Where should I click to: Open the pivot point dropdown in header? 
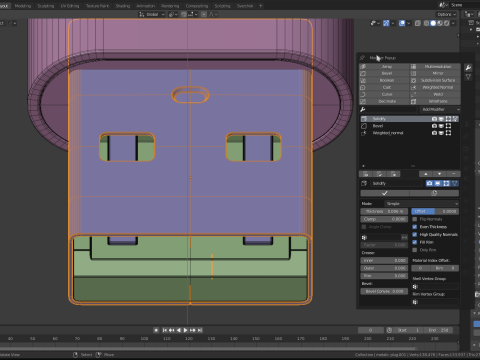(x=173, y=14)
